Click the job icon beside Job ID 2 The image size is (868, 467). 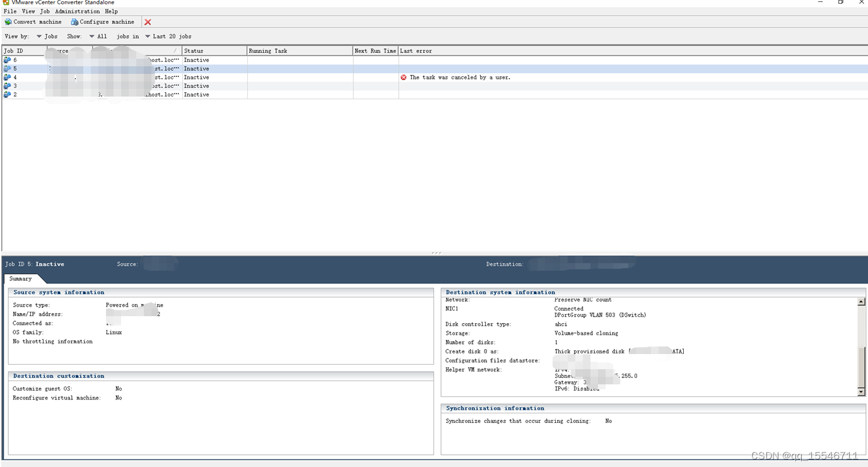click(6, 94)
